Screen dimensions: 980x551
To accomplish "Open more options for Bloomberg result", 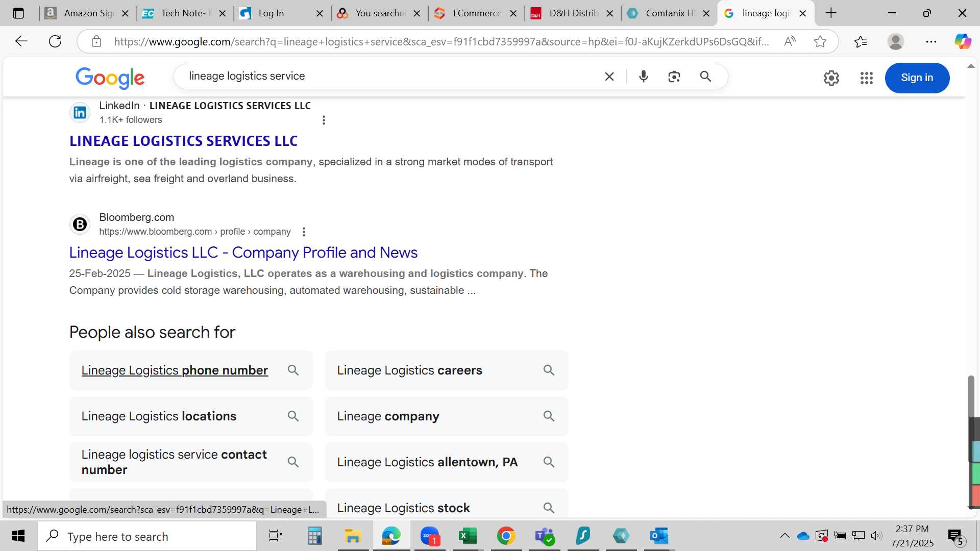I will pyautogui.click(x=304, y=232).
